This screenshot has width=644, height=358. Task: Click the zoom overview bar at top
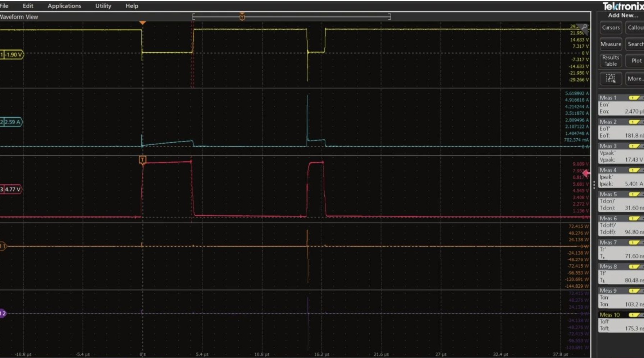pos(292,17)
